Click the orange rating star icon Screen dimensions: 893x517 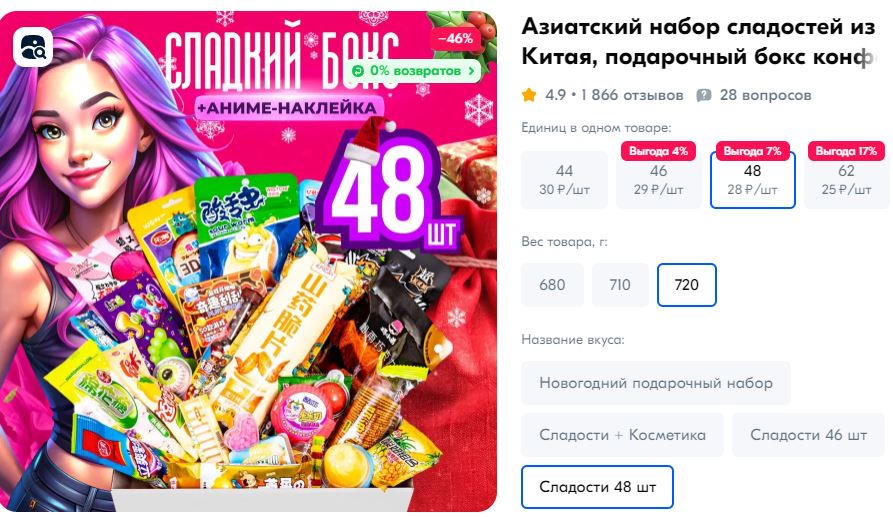(529, 95)
